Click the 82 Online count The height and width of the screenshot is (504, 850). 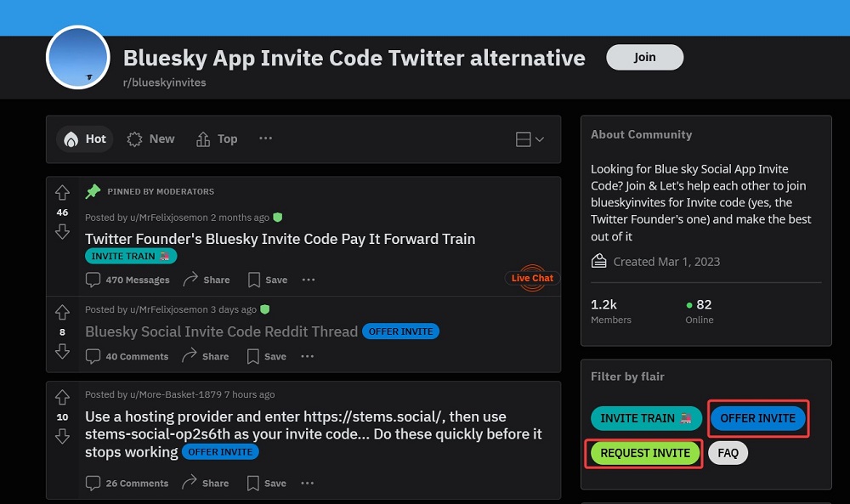coord(700,311)
